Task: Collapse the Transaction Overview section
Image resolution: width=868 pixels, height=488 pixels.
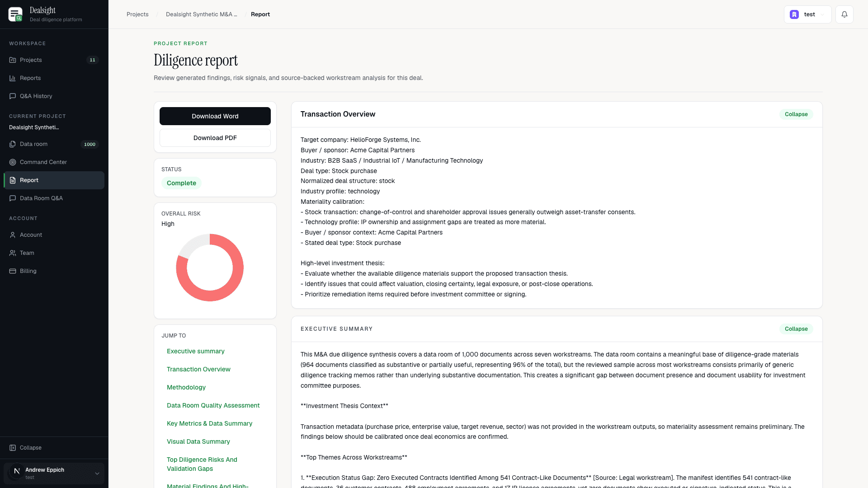Action: pos(796,114)
